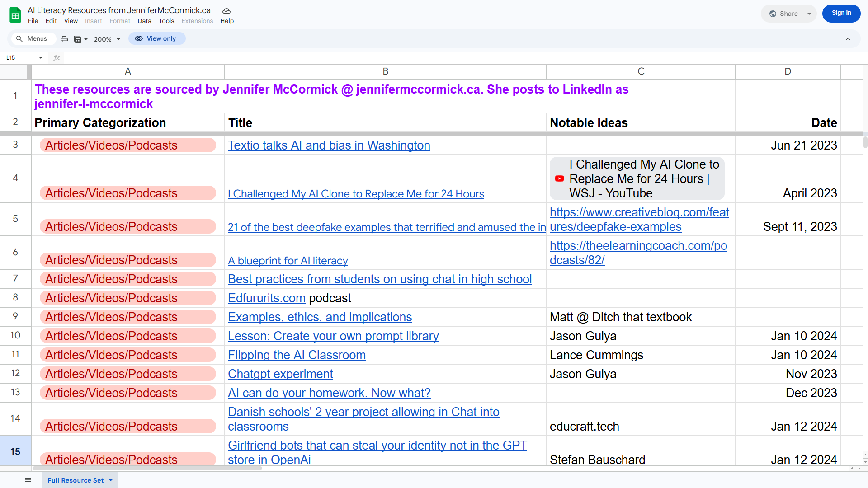Open Best practices from students link

click(380, 279)
